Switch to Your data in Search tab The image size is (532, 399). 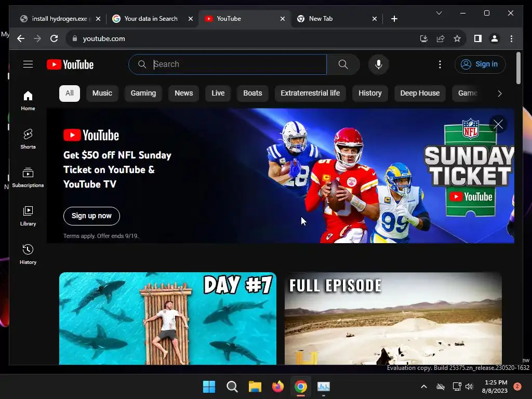[x=151, y=19]
